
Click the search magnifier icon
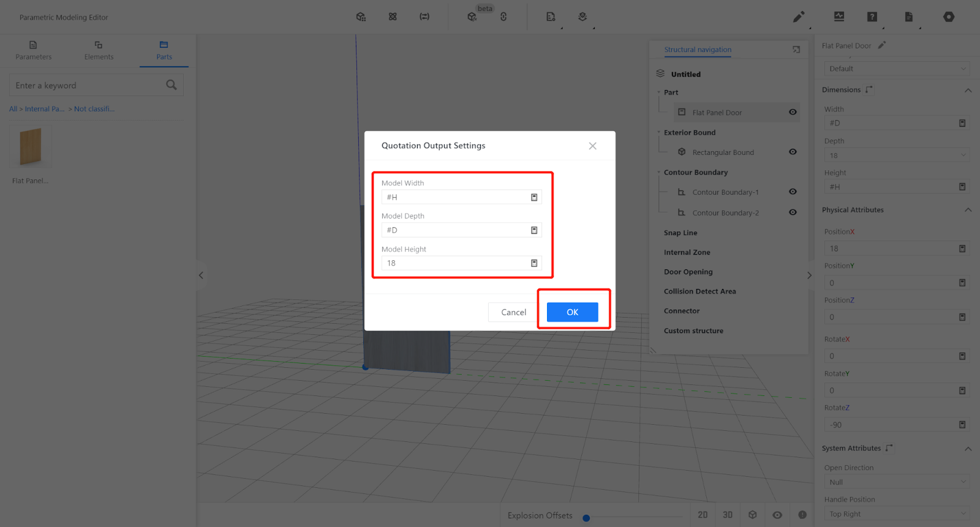pos(171,85)
